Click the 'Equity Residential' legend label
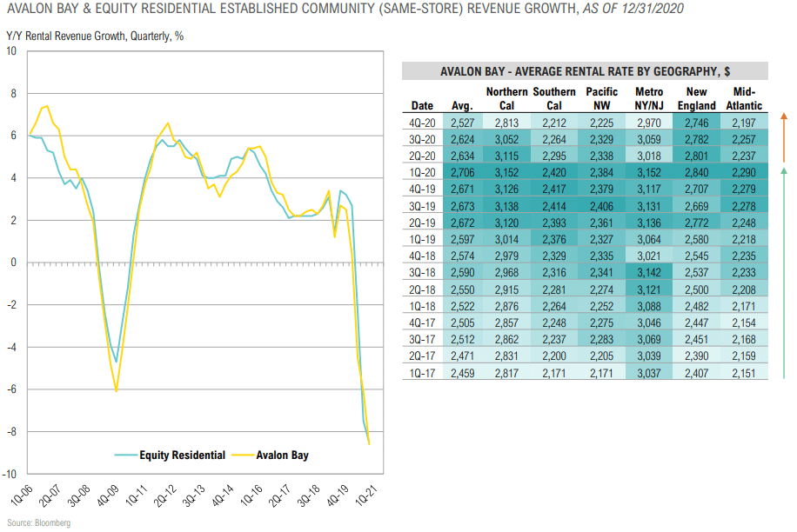Image resolution: width=797 pixels, height=532 pixels. (x=182, y=455)
